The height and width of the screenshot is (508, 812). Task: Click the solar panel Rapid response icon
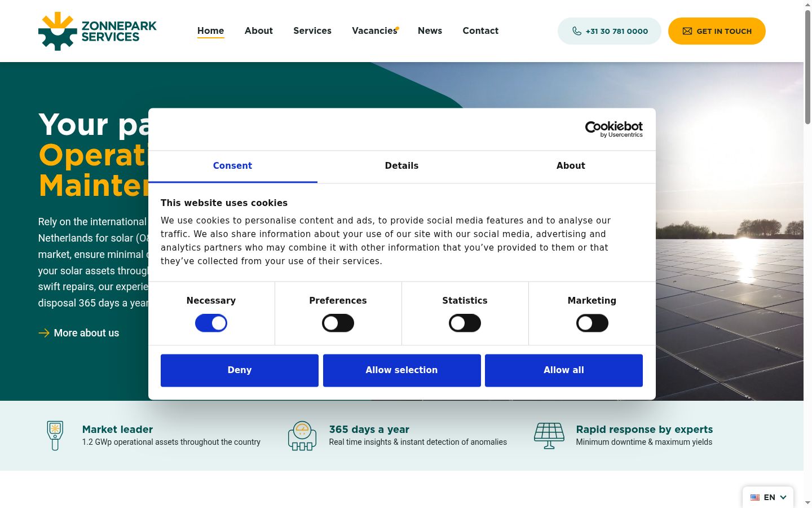pos(549,436)
